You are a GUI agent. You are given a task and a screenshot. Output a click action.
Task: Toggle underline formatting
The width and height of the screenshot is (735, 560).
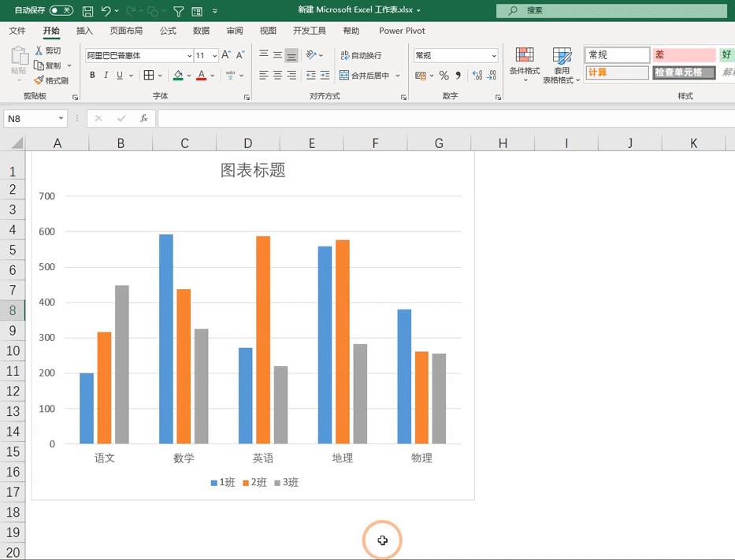tap(117, 75)
